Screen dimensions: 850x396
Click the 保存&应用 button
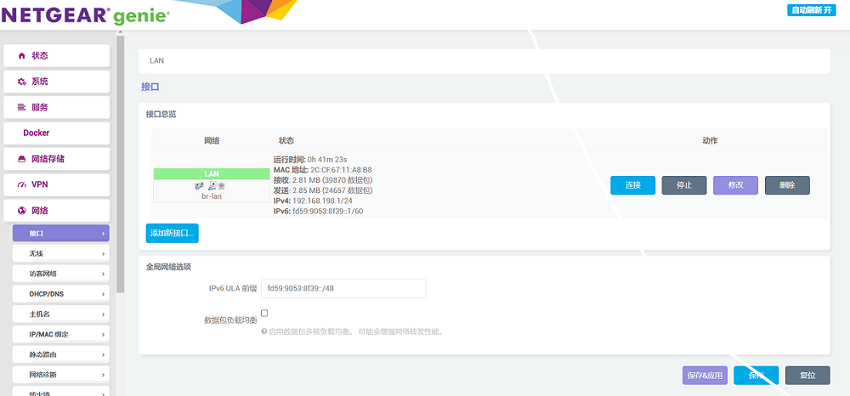click(705, 375)
